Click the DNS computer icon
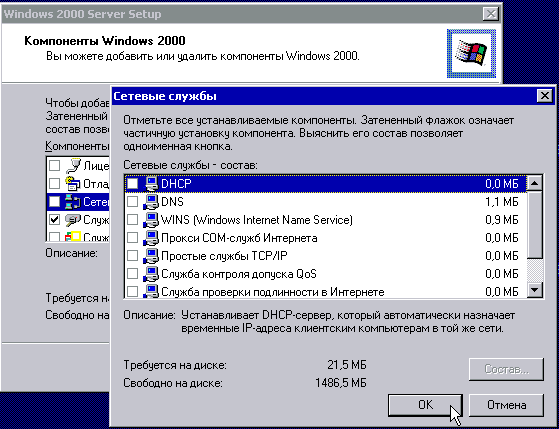 (x=151, y=202)
